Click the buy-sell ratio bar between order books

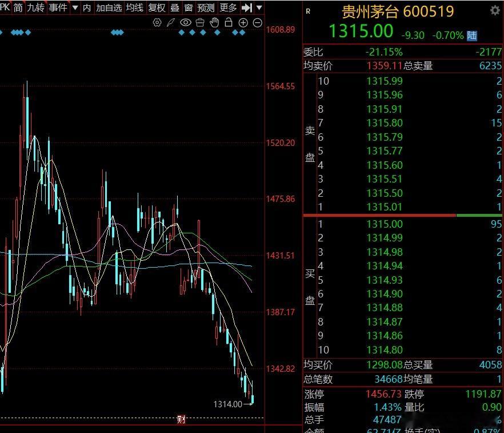point(403,215)
